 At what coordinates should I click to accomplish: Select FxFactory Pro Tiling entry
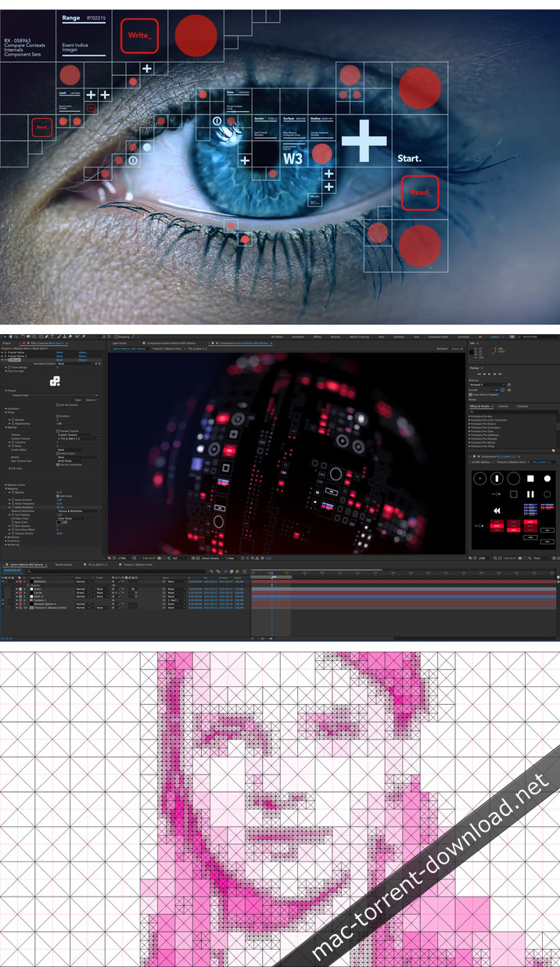tap(483, 446)
